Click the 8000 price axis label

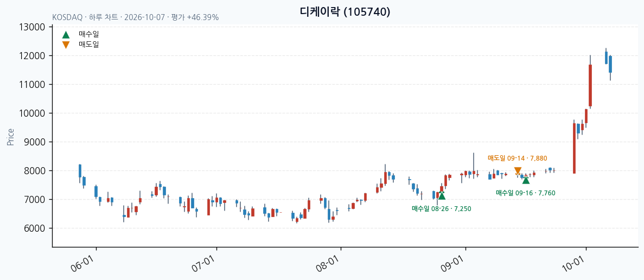(x=34, y=171)
